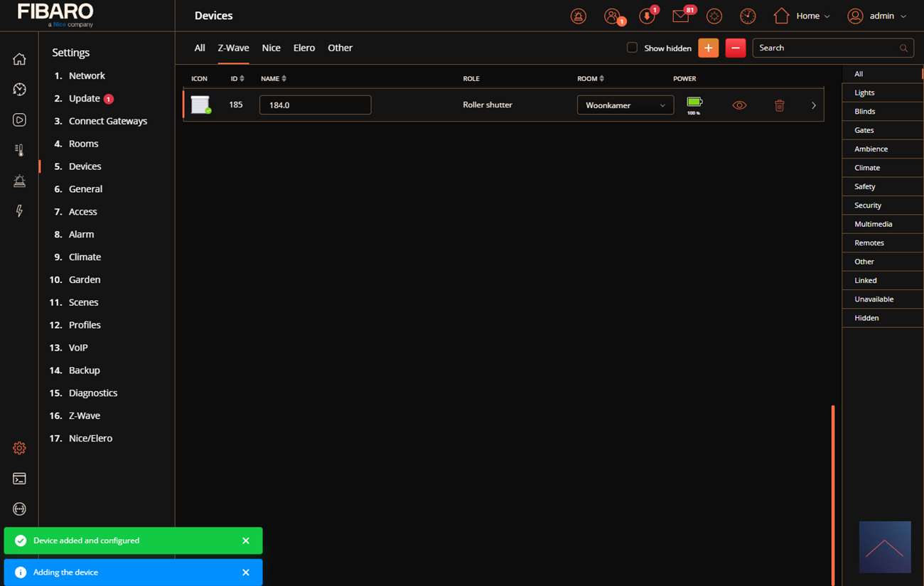This screenshot has width=924, height=586.
Task: Toggle visibility eye icon for device 185
Action: click(739, 105)
